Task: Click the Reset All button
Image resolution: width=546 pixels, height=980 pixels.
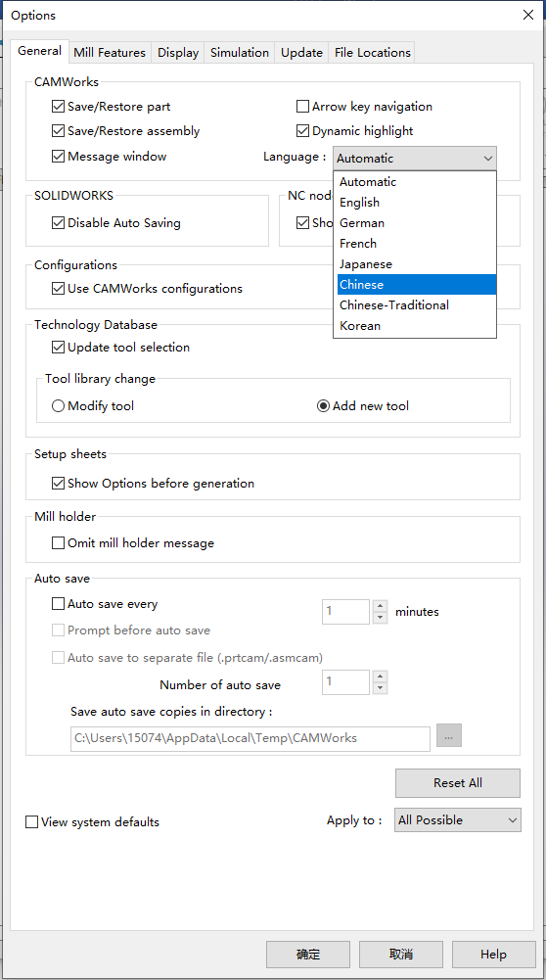Action: tap(457, 783)
